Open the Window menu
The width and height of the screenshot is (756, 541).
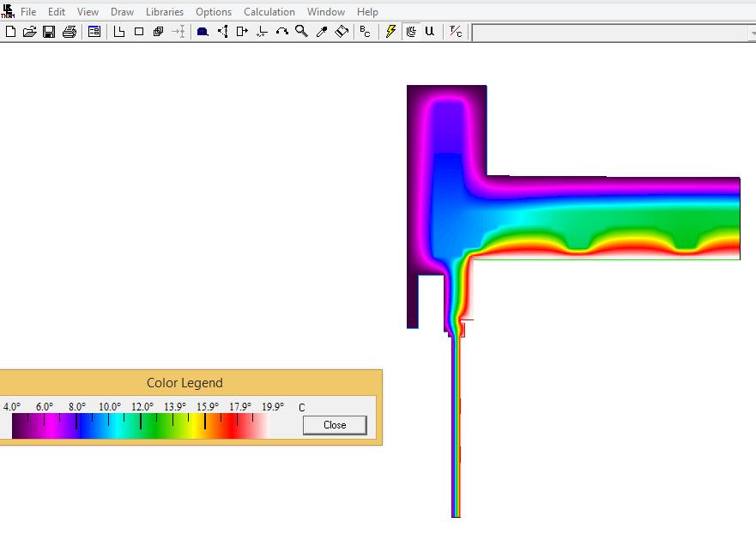pyautogui.click(x=326, y=11)
